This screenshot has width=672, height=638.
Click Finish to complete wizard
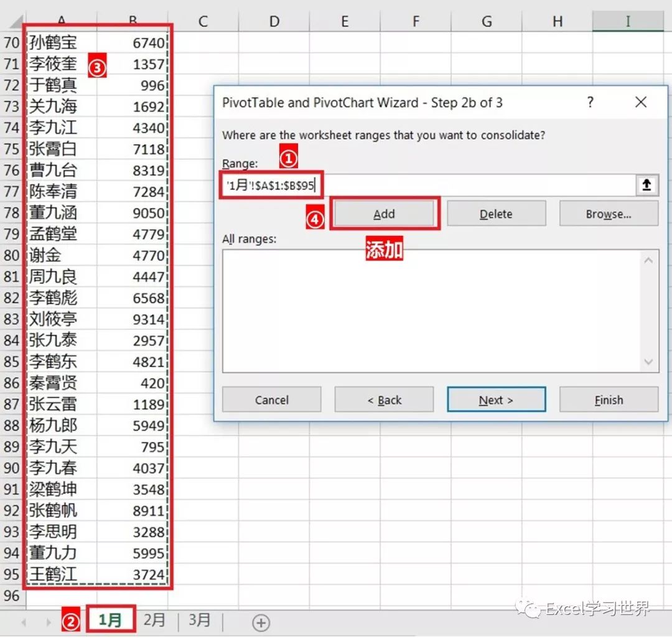tap(609, 400)
